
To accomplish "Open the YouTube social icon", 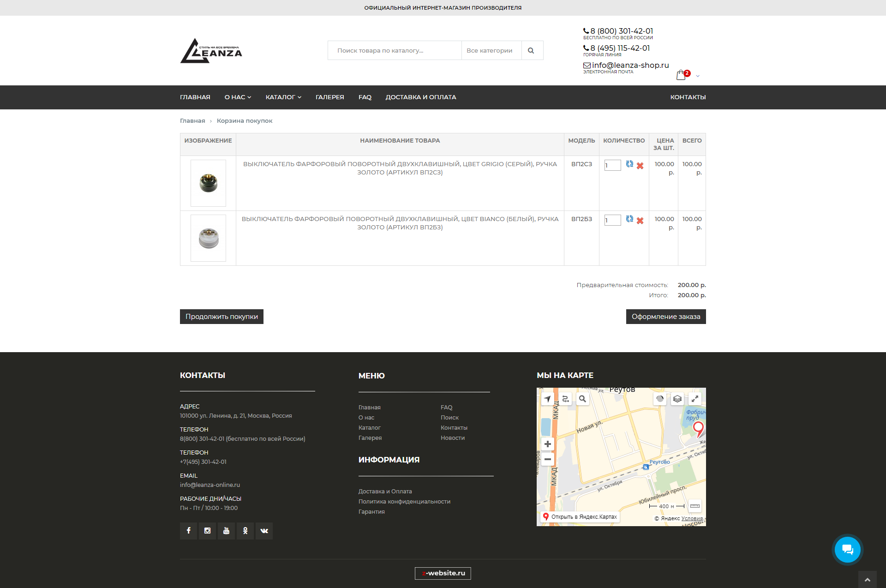I will coord(226,531).
